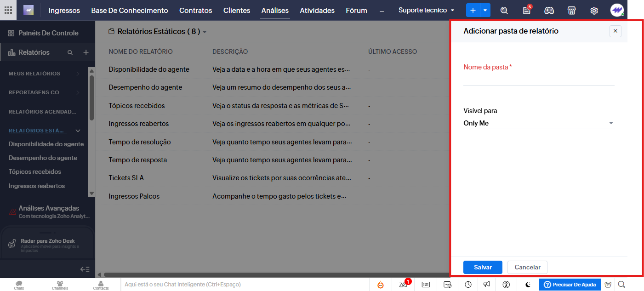Click the Nome da pasta input field
The width and height of the screenshot is (644, 291).
click(538, 80)
